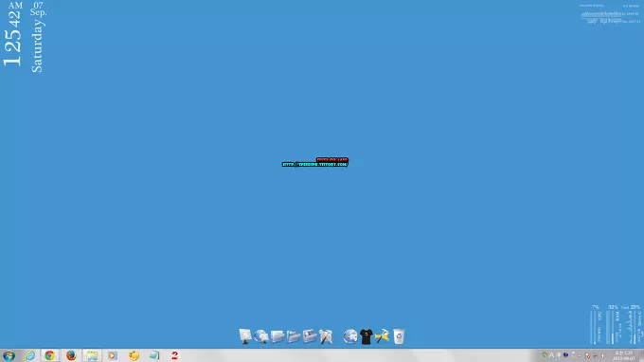Open the network globe with monitor dock icon
Screen dimensions: 644x362
tap(261, 336)
